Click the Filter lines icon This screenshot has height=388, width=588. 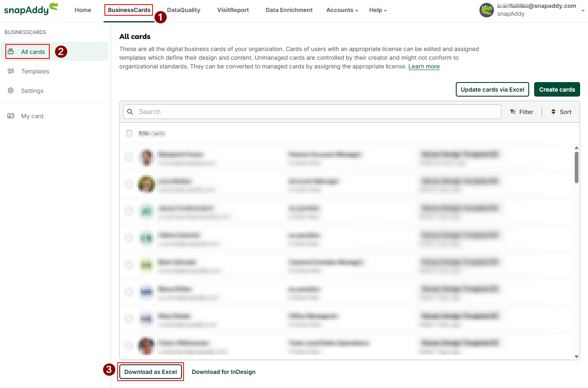pos(513,112)
